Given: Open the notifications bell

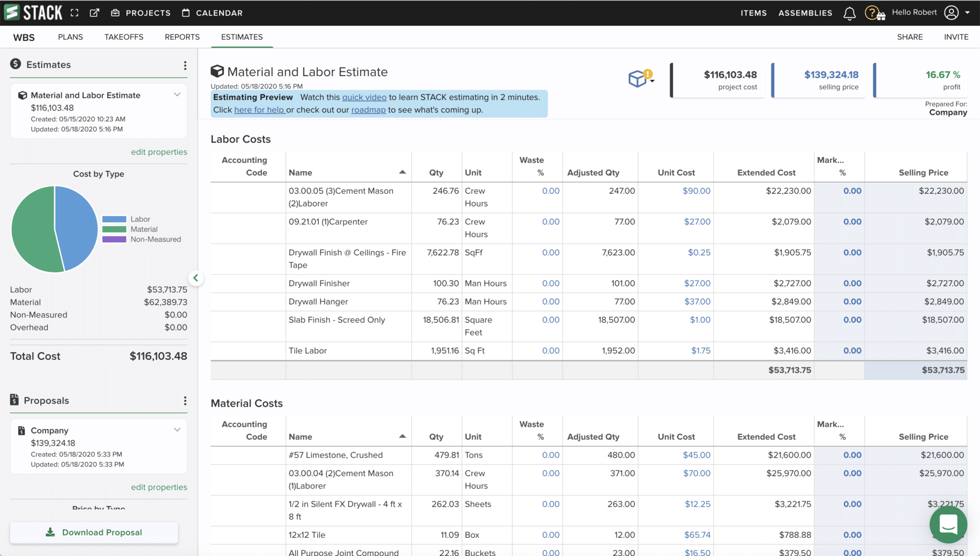Looking at the screenshot, I should 849,13.
